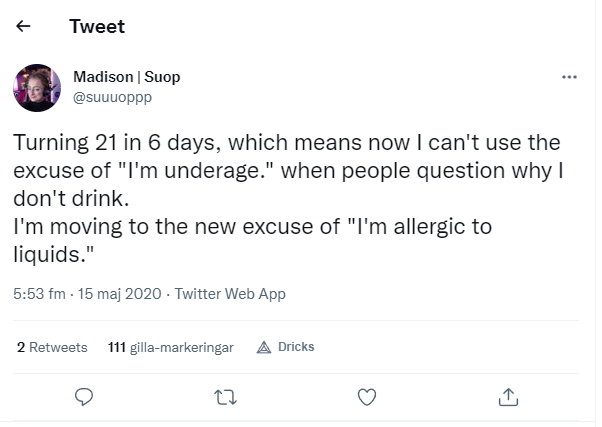Image resolution: width=602 pixels, height=427 pixels.
Task: Like the tweet with the heart icon
Action: pos(367,397)
